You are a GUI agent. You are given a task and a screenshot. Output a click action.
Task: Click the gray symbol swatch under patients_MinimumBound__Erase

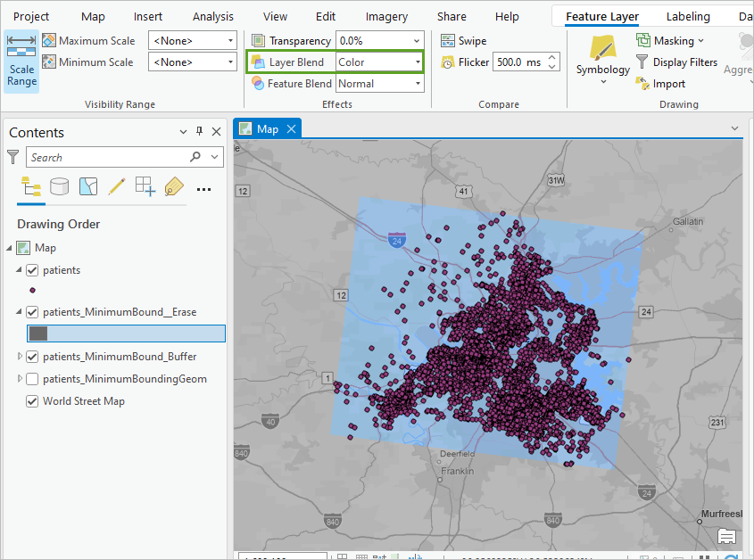pyautogui.click(x=39, y=334)
